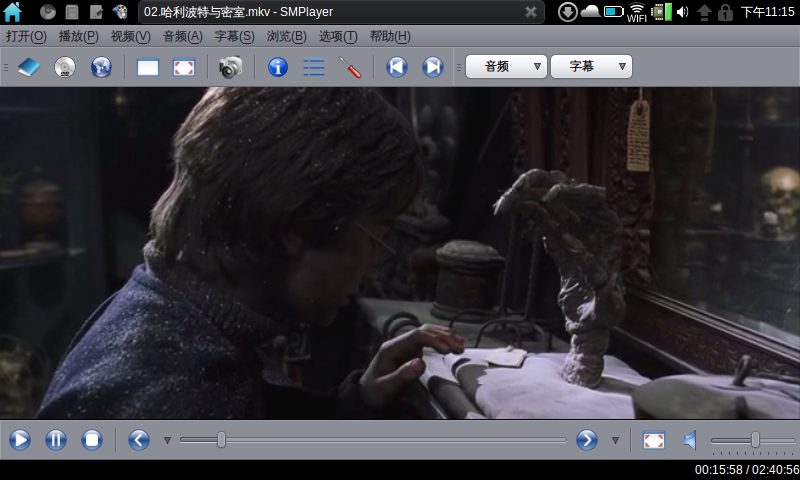Open the 视频(V) menu
The width and height of the screenshot is (800, 480).
(x=131, y=36)
